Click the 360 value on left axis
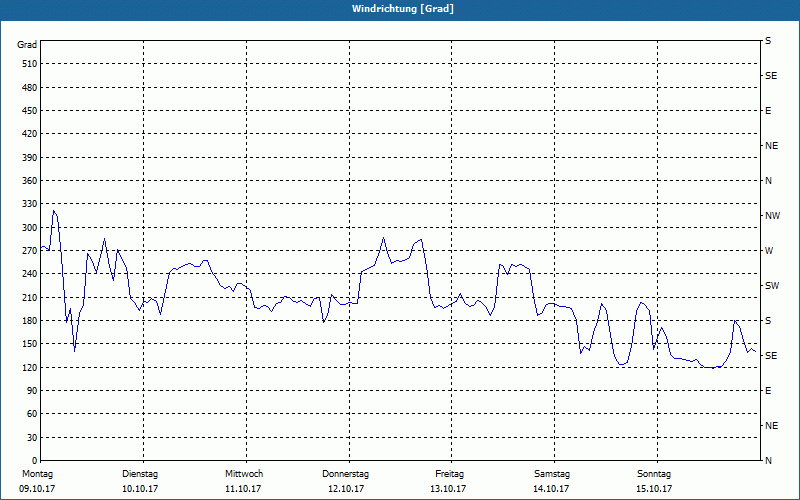 click(x=29, y=181)
